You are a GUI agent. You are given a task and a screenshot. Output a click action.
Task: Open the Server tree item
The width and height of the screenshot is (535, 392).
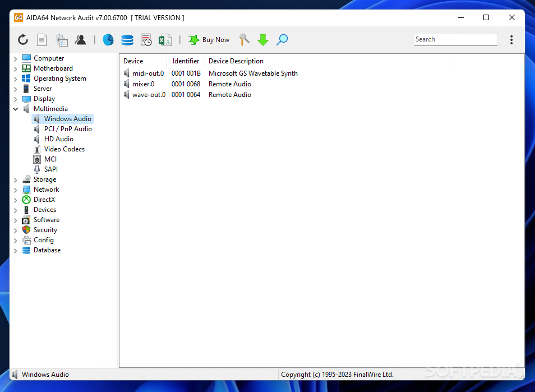point(43,89)
